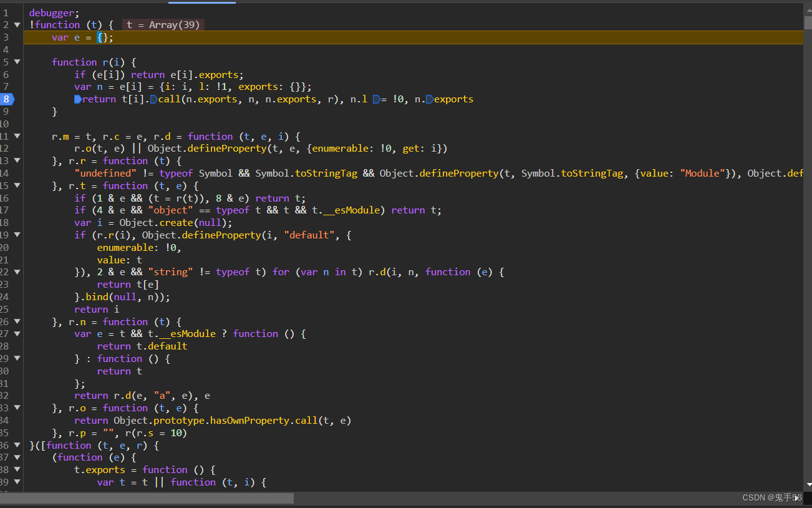
Task: Set breakpoint on gutter of 'var e = {};' line
Action: 5,37
